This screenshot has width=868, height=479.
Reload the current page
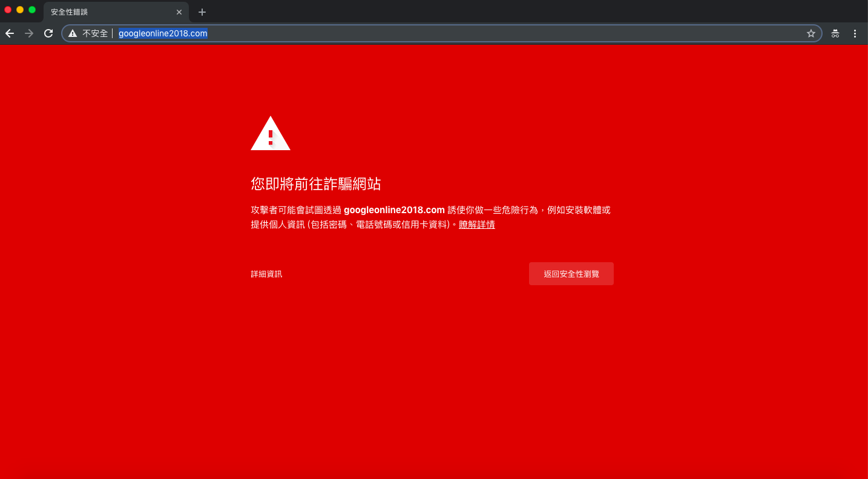48,33
